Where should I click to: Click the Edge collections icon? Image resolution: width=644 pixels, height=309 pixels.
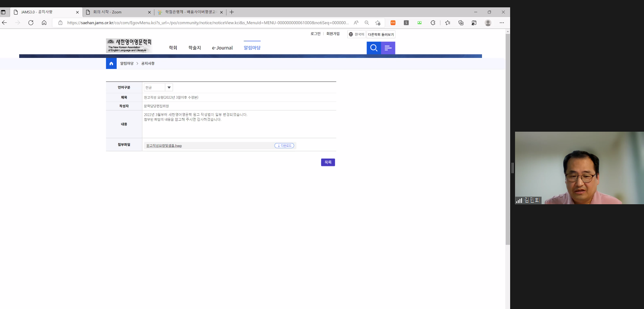pos(461,23)
